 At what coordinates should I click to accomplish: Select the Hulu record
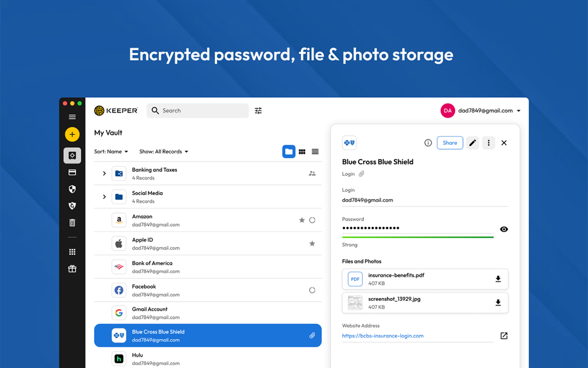[x=208, y=359]
